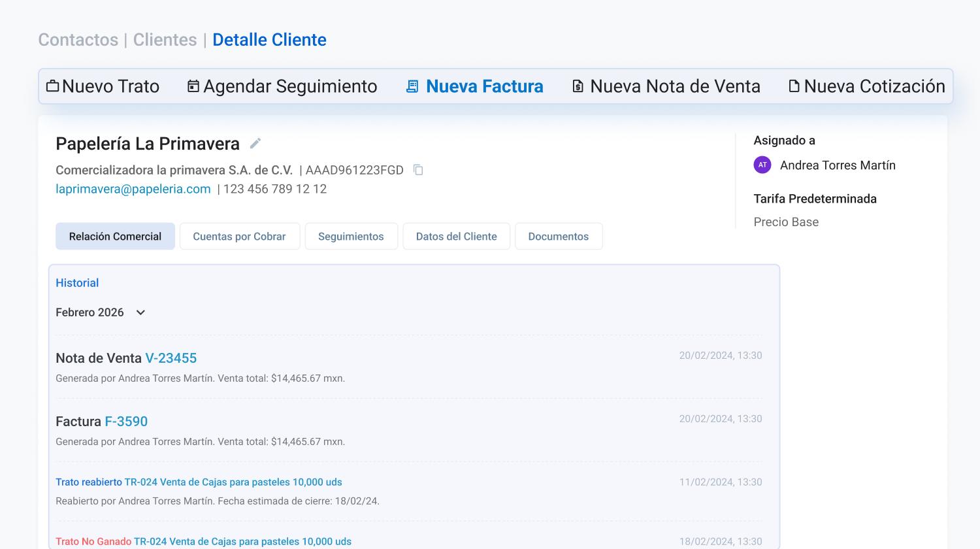Viewport: 980px width, 549px height.
Task: Create a Nueva Nota de Venta
Action: click(x=666, y=86)
